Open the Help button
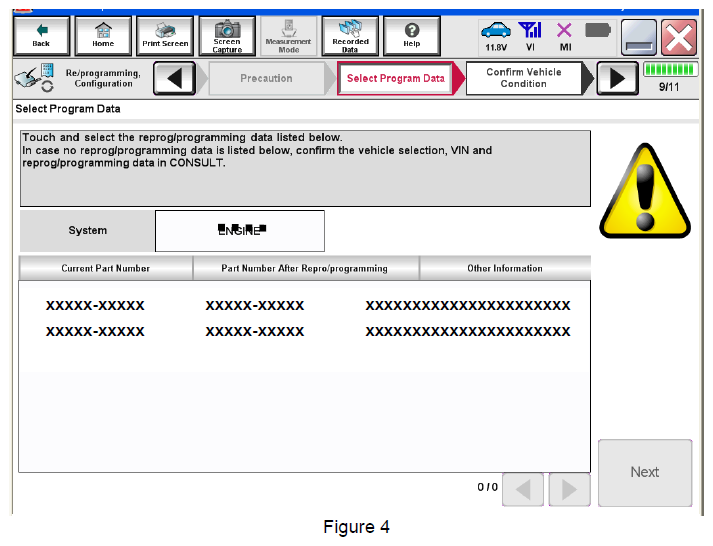 [x=411, y=36]
